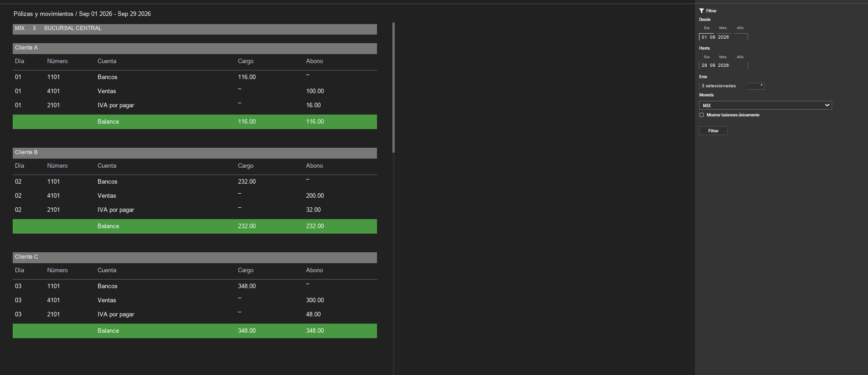Select the 'Cliente C' section header
The width and height of the screenshot is (868, 375).
point(195,257)
